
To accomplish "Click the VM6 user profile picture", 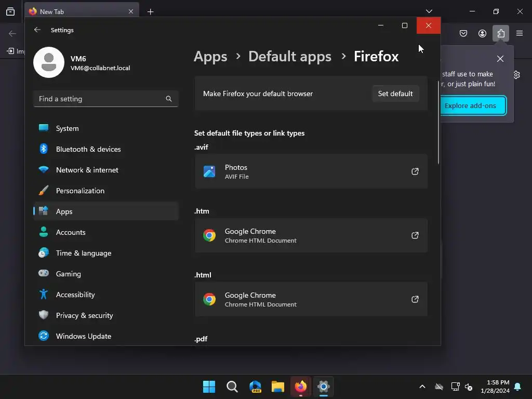I will (49, 62).
